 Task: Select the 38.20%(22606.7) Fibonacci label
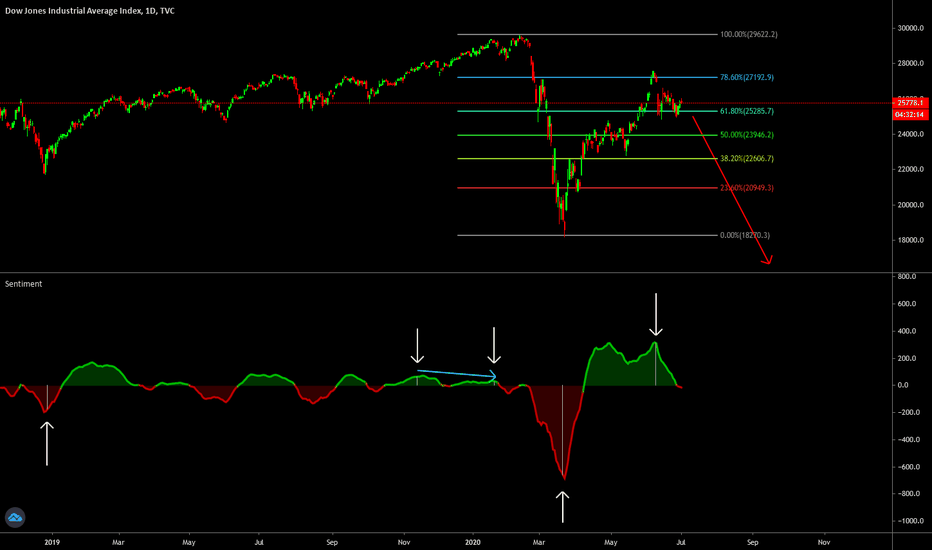[x=747, y=159]
